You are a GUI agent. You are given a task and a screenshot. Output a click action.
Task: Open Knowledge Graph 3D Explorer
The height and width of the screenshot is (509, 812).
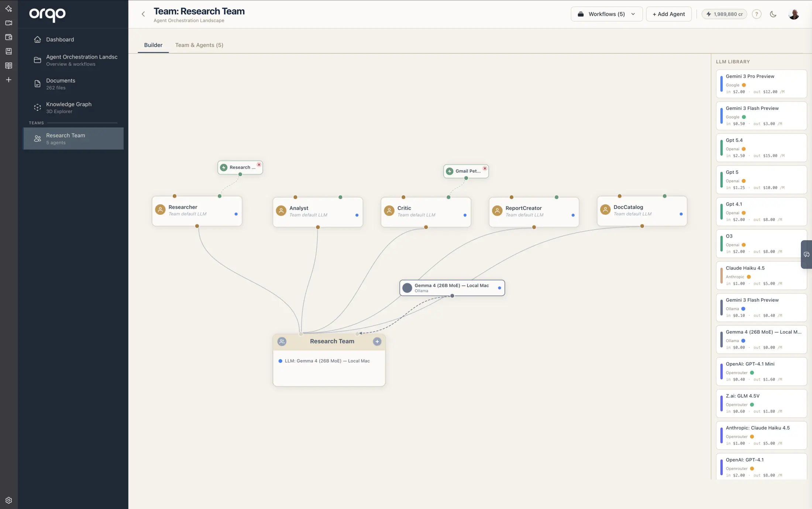tap(73, 107)
